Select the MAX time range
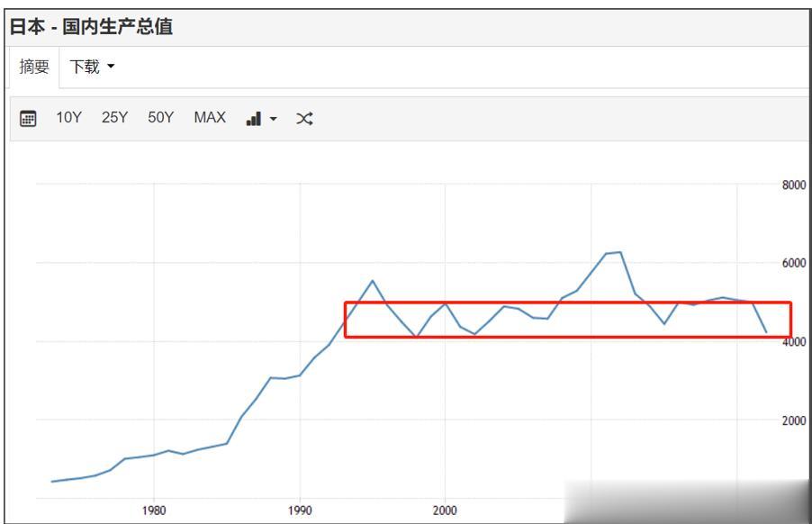 click(x=210, y=118)
